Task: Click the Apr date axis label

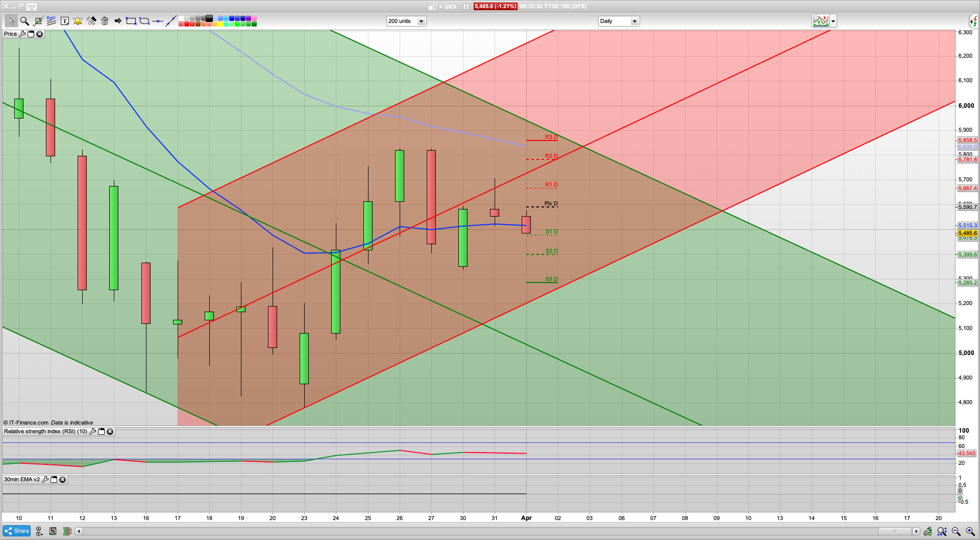Action: (x=526, y=518)
